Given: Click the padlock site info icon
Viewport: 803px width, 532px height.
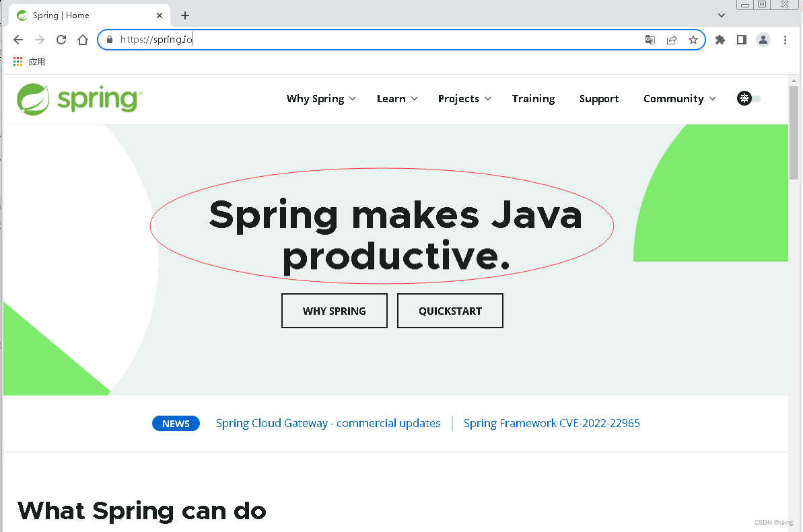Looking at the screenshot, I should coord(109,40).
